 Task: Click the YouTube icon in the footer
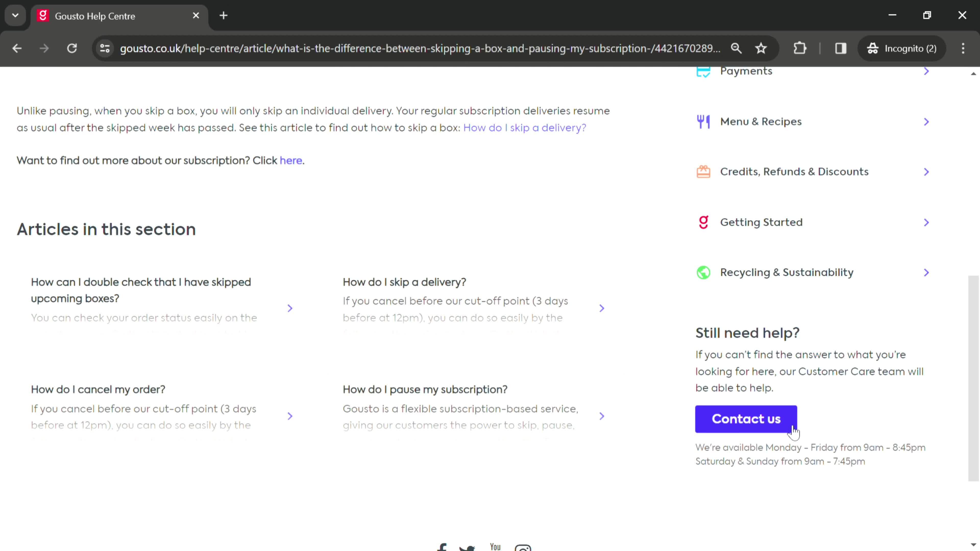495,546
